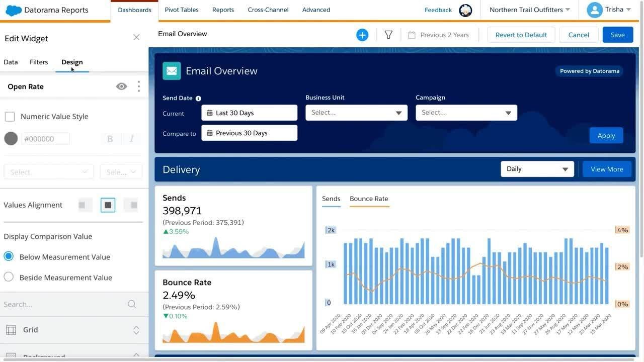Click the Apply button

pyautogui.click(x=606, y=135)
